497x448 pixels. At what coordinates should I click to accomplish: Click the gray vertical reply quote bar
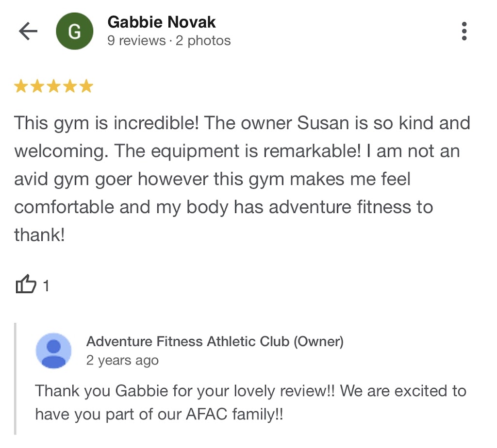click(x=16, y=379)
